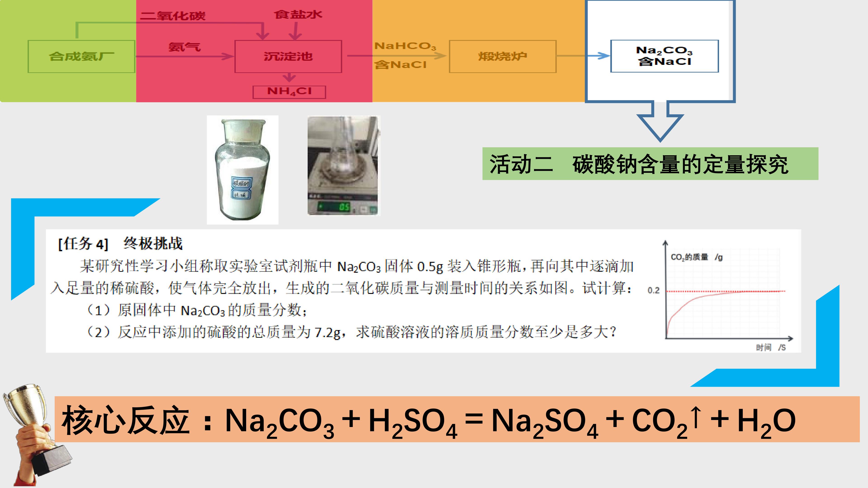Click the CO₂的质量 /g axis label
868x488 pixels.
coord(696,257)
